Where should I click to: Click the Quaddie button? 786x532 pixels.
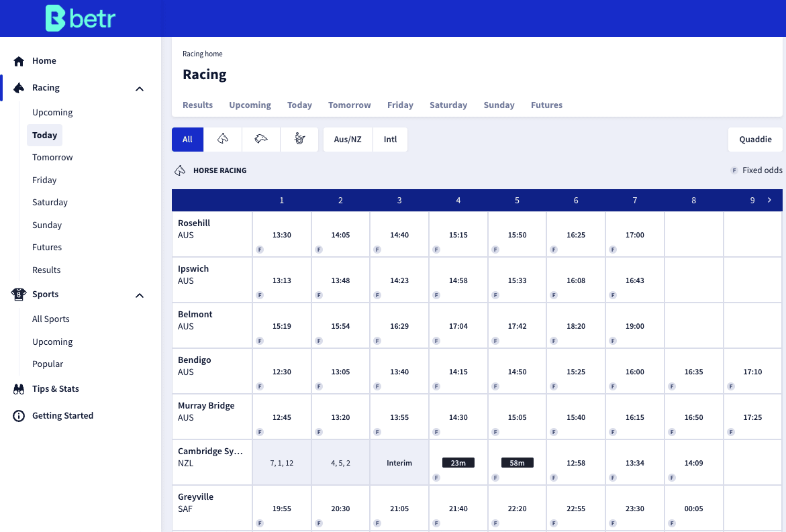point(755,140)
